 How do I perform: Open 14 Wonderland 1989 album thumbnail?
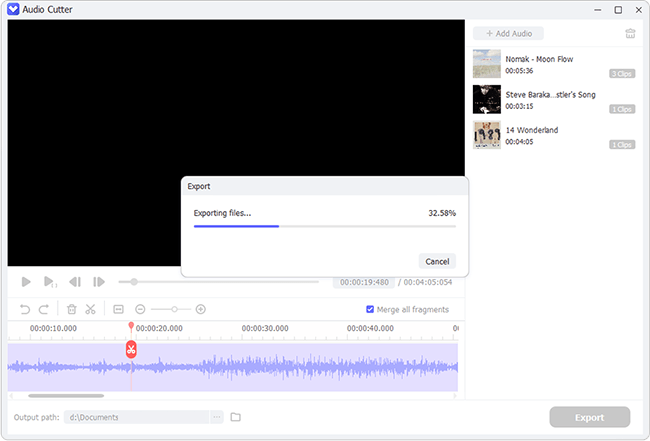[487, 135]
